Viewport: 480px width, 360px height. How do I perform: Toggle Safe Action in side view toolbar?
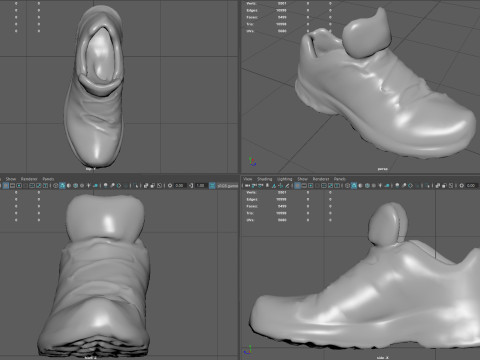[330, 185]
